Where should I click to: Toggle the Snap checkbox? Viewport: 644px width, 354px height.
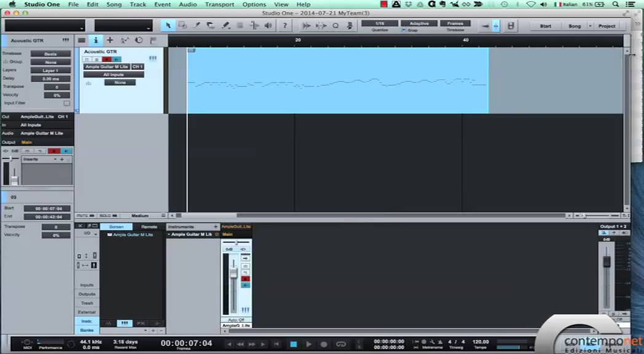[403, 30]
